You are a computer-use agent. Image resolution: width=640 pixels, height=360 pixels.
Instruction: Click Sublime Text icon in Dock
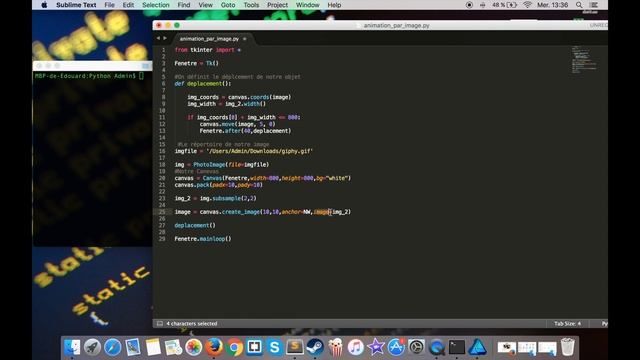295,347
